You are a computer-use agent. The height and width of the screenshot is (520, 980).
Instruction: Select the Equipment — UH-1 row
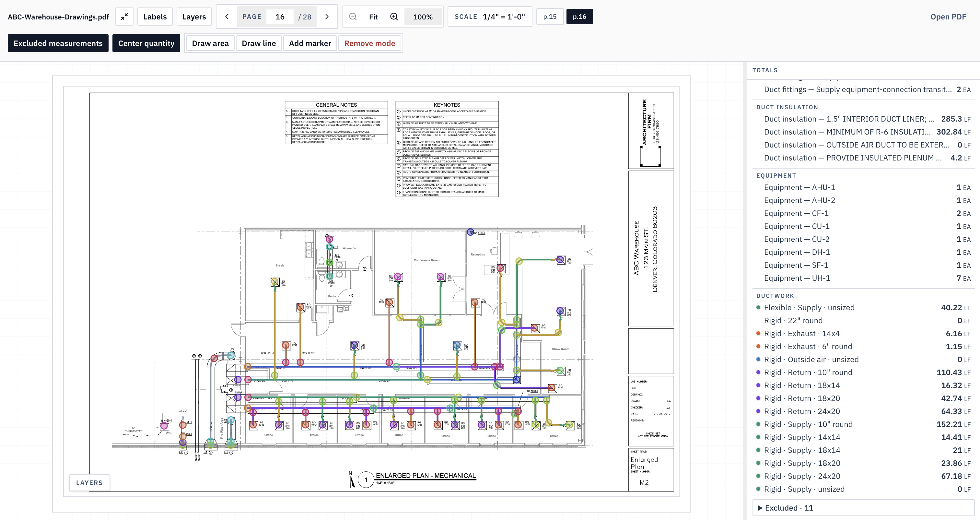point(863,278)
